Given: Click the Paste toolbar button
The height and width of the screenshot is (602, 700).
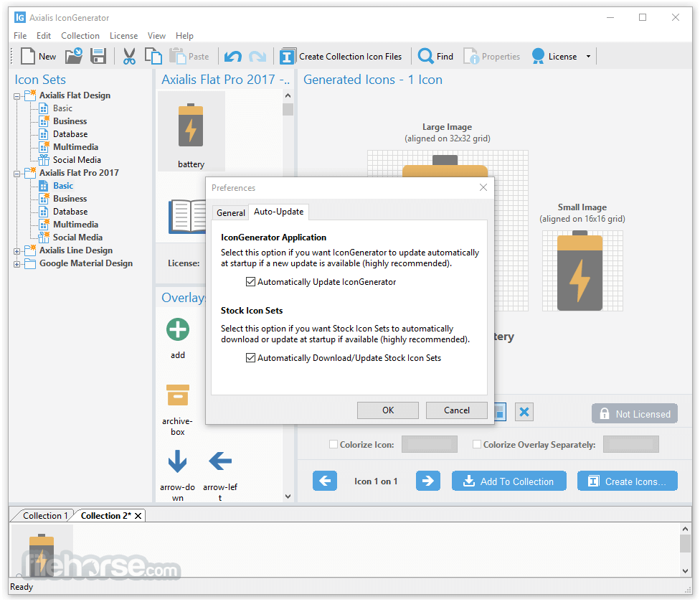Looking at the screenshot, I should coord(189,57).
